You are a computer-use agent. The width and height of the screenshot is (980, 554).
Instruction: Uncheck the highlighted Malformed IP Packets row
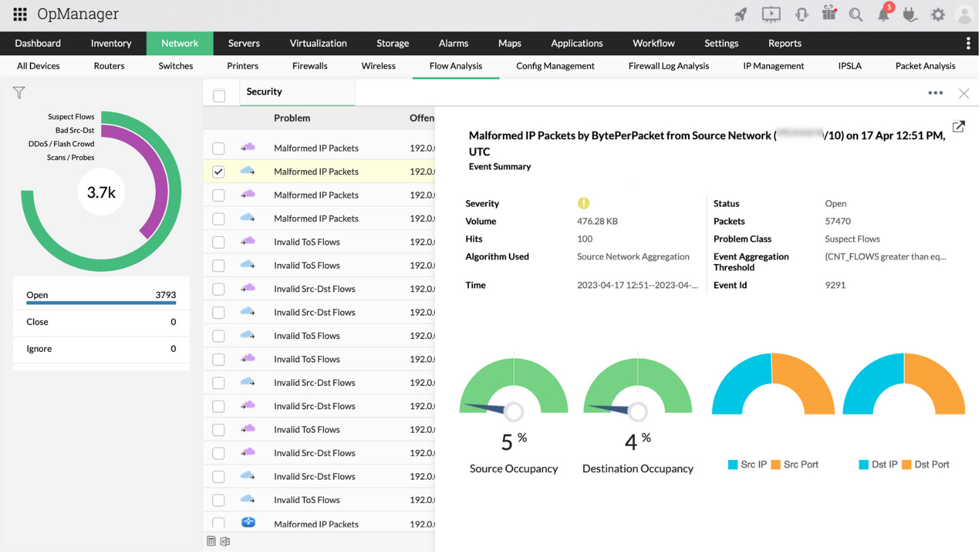(218, 172)
